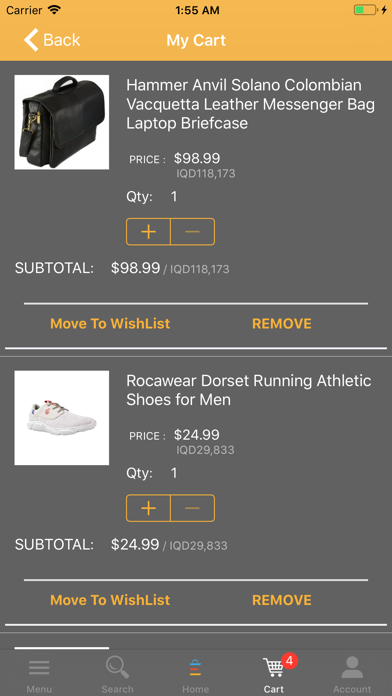
Task: Tap the My Cart header title
Action: coord(196,40)
